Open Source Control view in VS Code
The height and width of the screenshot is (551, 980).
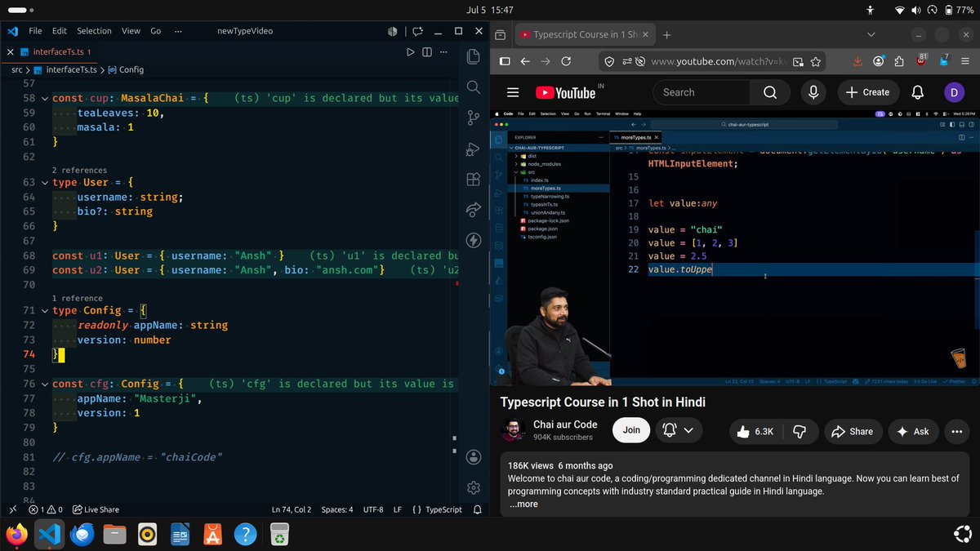(x=473, y=118)
